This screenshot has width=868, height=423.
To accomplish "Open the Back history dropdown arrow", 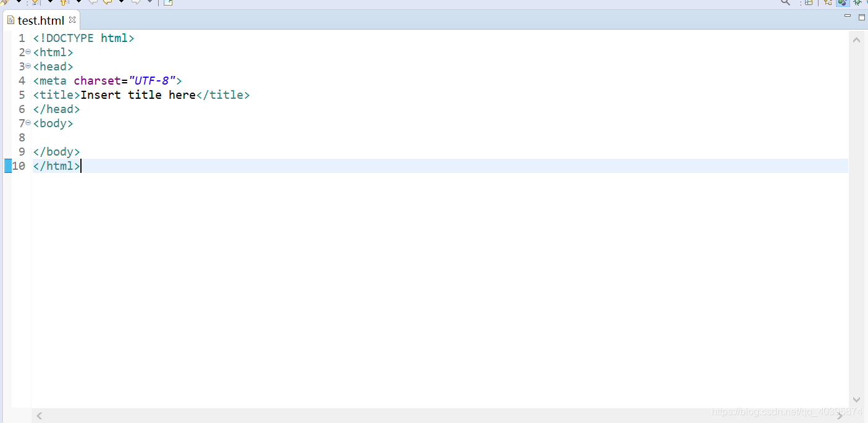I will [121, 2].
